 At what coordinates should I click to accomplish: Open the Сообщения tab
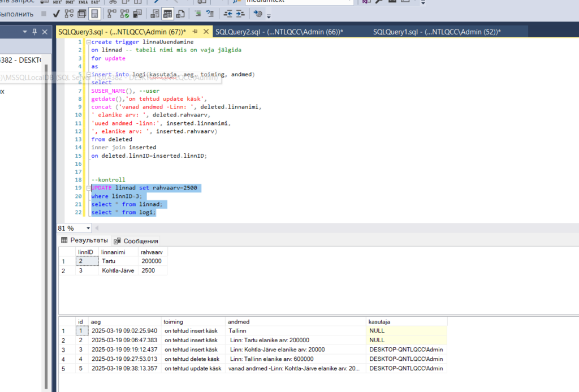pyautogui.click(x=136, y=241)
